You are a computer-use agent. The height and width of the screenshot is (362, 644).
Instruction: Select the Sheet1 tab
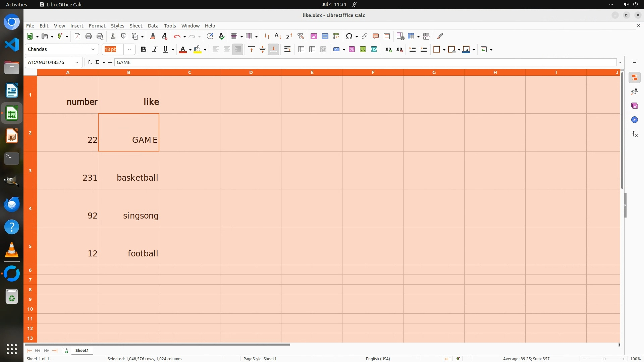point(82,351)
